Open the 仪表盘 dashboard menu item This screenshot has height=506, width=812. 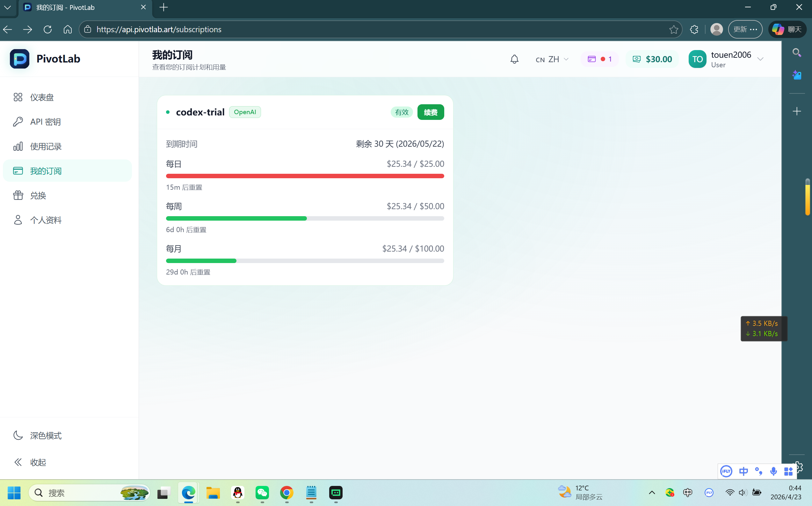(x=67, y=97)
